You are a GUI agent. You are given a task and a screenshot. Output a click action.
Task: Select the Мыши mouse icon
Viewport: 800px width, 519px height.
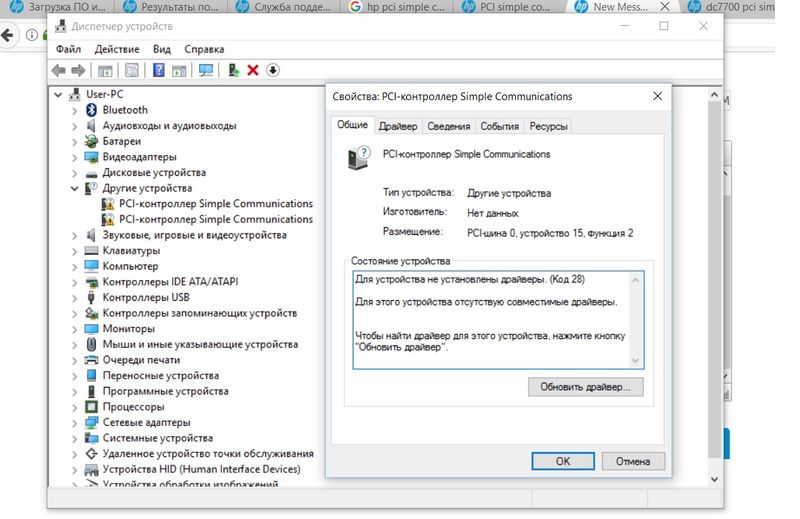pos(91,344)
